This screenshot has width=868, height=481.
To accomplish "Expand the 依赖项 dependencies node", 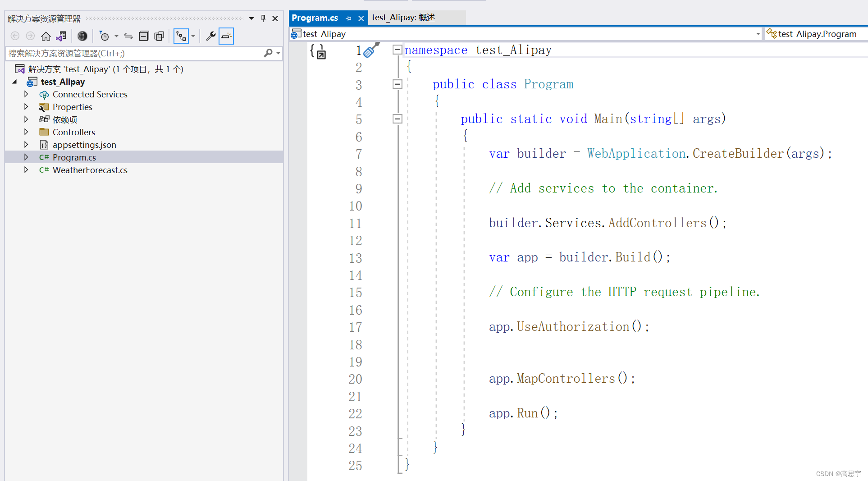I will (x=26, y=119).
